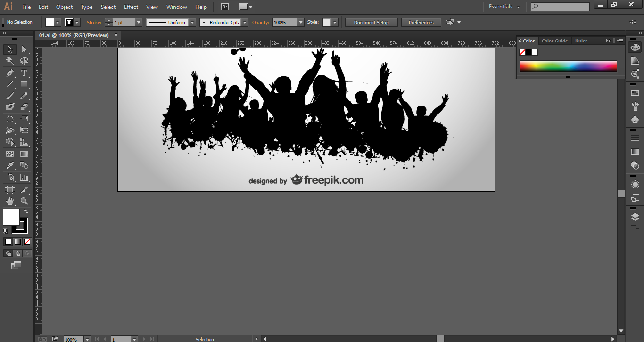Select the Pencil tool

coord(24,96)
